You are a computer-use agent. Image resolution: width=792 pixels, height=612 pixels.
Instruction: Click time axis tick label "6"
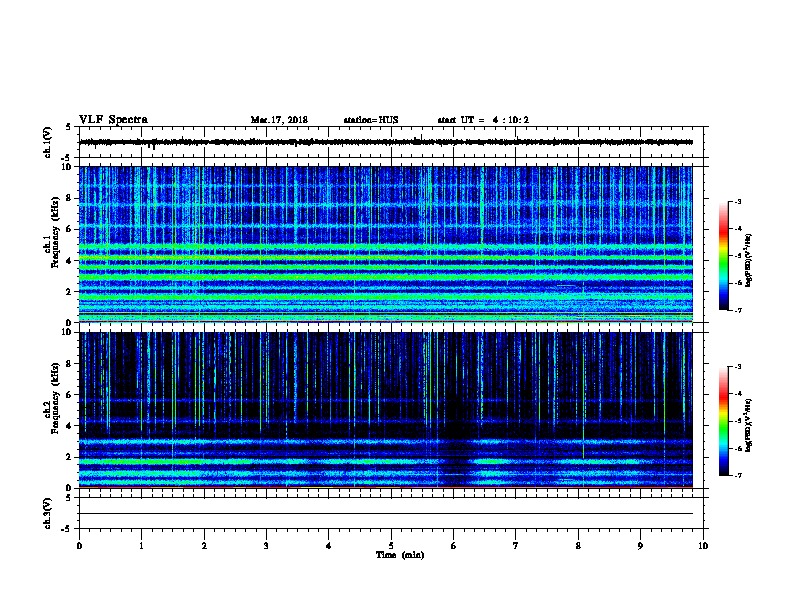pos(454,545)
